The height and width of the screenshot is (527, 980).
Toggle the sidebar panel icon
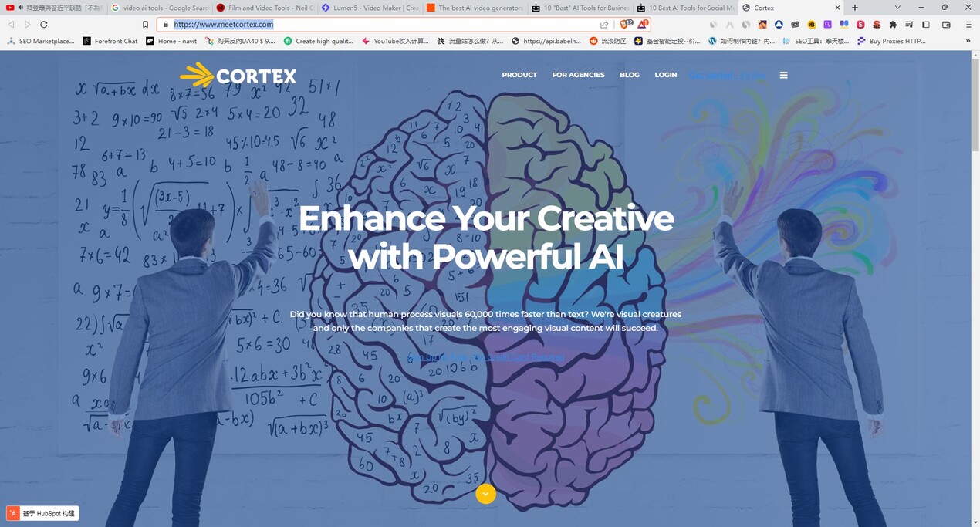click(x=926, y=25)
